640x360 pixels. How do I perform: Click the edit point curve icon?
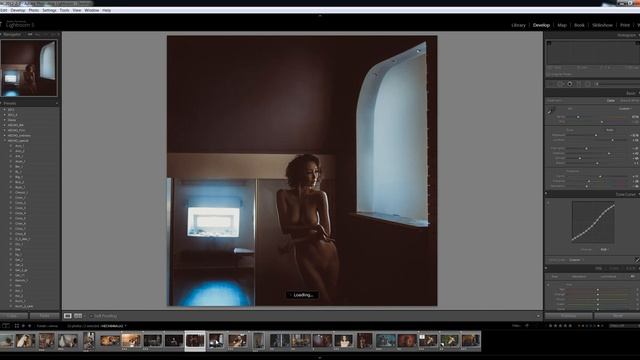point(637,260)
